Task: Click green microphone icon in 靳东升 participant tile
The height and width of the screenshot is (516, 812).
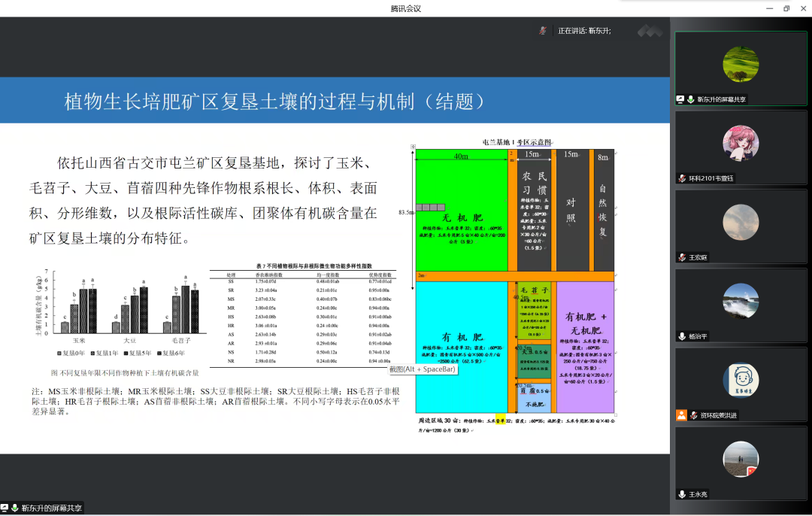Action: click(691, 99)
